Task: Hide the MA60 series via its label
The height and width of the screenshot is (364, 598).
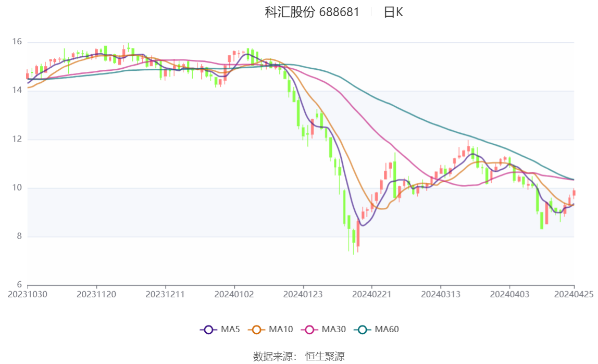Action: tap(387, 329)
